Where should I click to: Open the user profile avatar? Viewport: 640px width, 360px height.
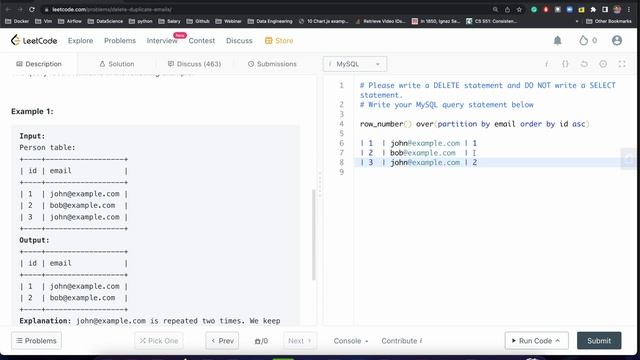pyautogui.click(x=617, y=40)
